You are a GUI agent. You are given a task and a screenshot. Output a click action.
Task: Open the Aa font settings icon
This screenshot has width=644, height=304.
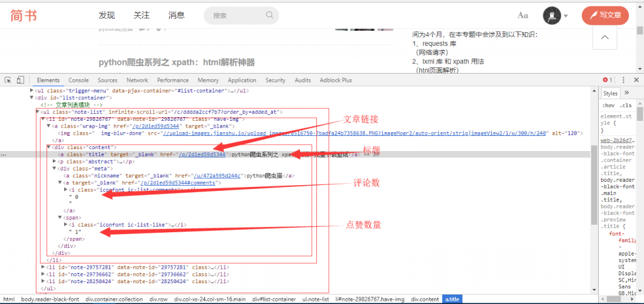[523, 15]
